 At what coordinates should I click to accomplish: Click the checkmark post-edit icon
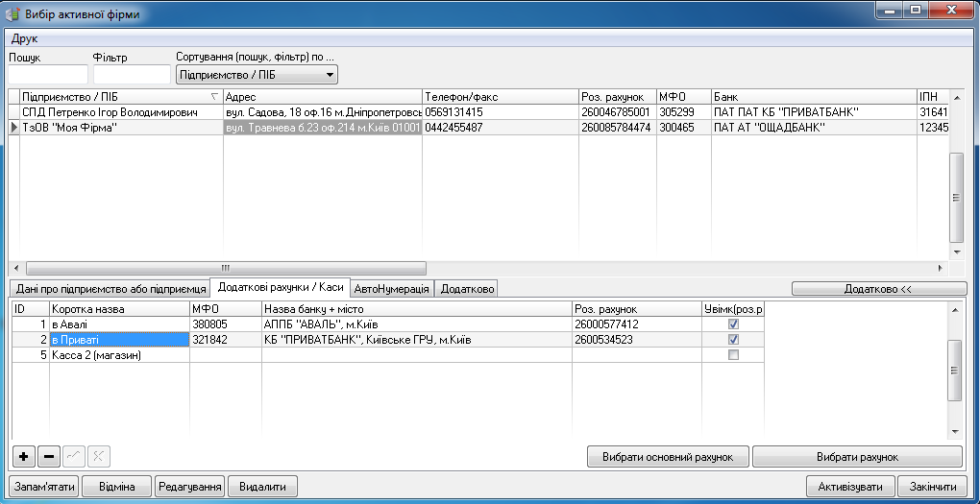pos(75,456)
